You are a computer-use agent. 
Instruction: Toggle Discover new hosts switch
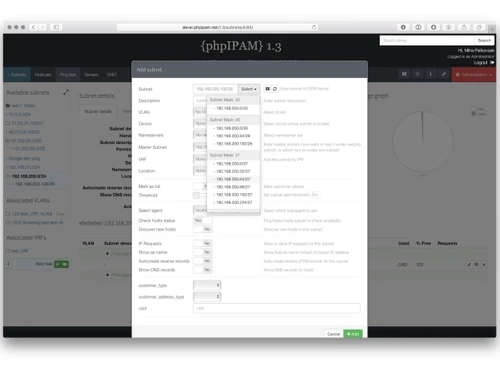point(203,229)
